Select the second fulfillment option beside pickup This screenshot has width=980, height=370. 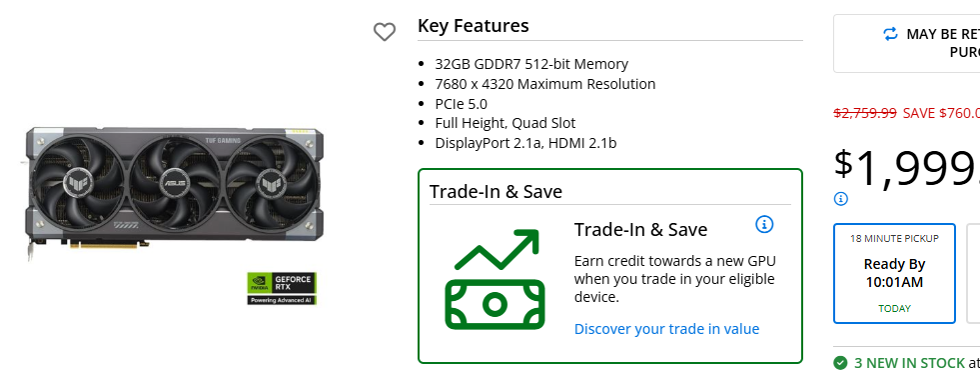pyautogui.click(x=973, y=274)
